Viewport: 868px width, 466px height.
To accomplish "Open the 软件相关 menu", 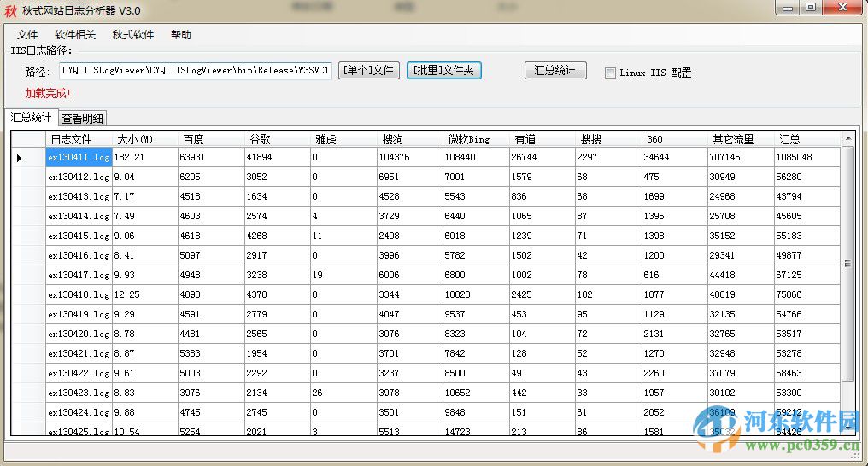I will [74, 35].
